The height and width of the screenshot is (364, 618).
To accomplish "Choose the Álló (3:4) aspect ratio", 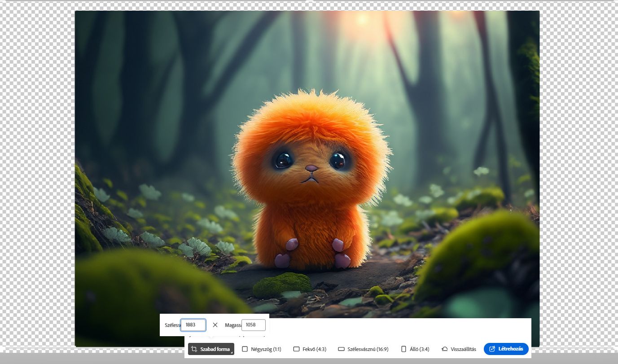I will click(x=415, y=349).
